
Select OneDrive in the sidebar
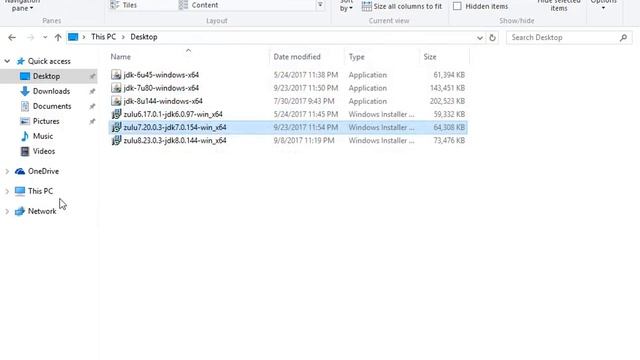[x=43, y=171]
